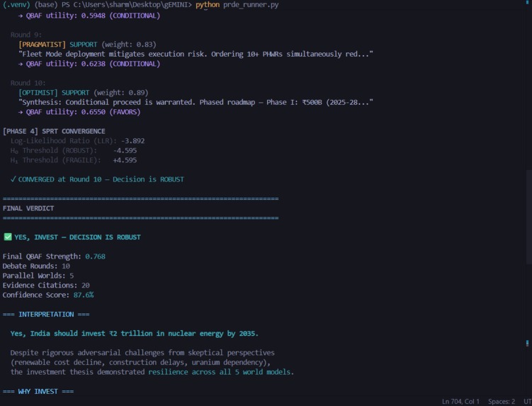Click the 'Parallel Worlds: 5' line
532x406 pixels.
click(38, 276)
